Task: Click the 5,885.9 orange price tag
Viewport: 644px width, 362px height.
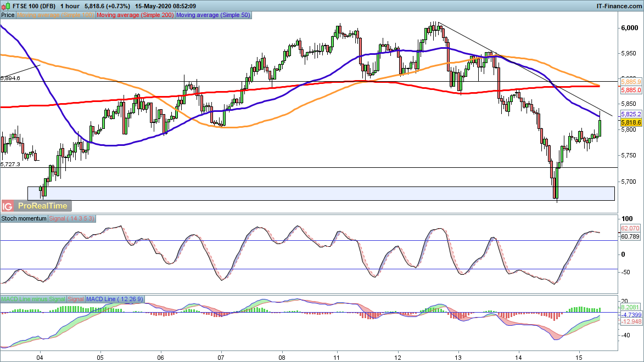Action: (x=631, y=82)
